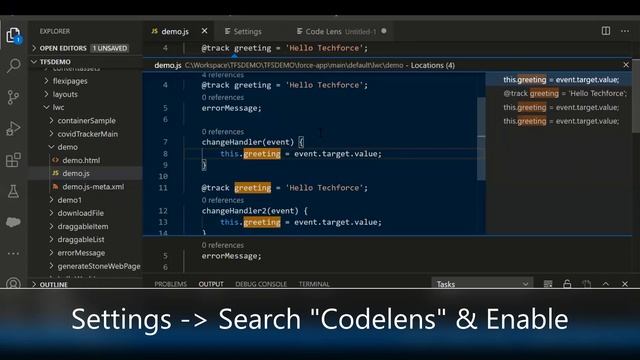The width and height of the screenshot is (640, 360).
Task: Open output log in editor
Action: (587, 284)
